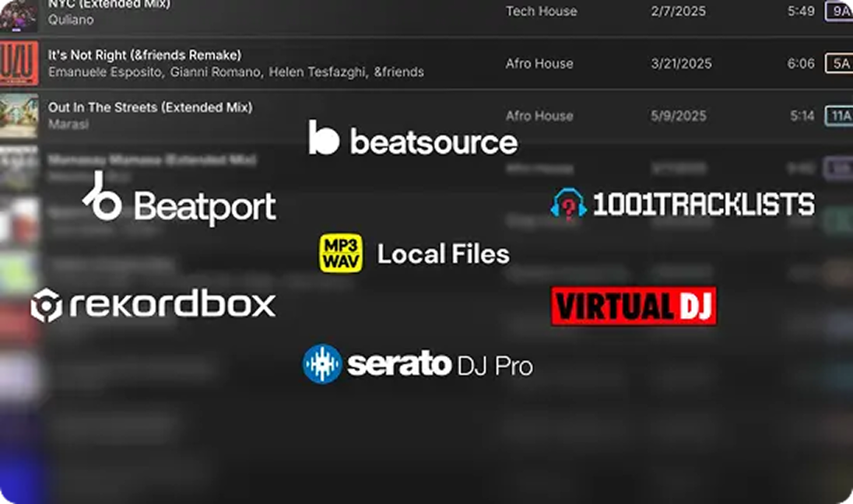
Task: Select track It's Not Right (&friends Remake)
Action: [145, 55]
